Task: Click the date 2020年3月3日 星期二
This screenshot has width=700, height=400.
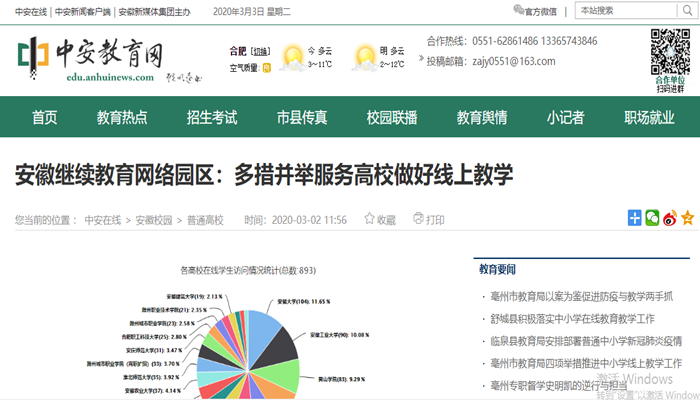Action: point(252,12)
